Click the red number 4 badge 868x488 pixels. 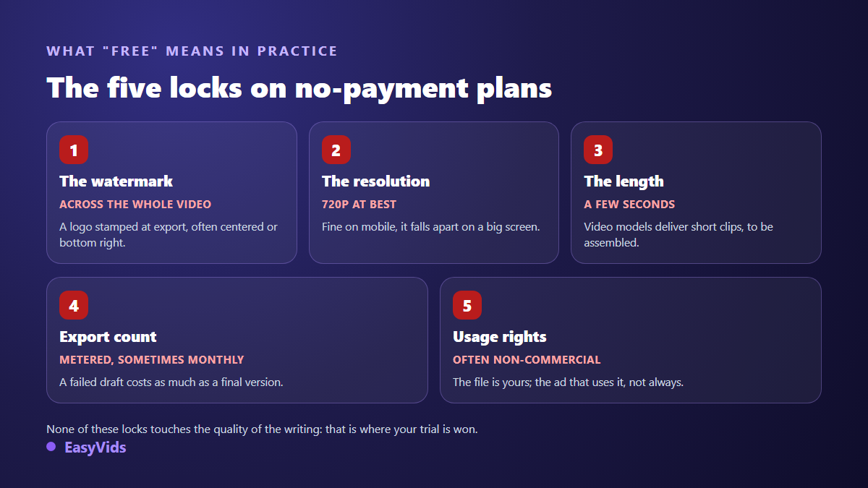[x=74, y=305]
